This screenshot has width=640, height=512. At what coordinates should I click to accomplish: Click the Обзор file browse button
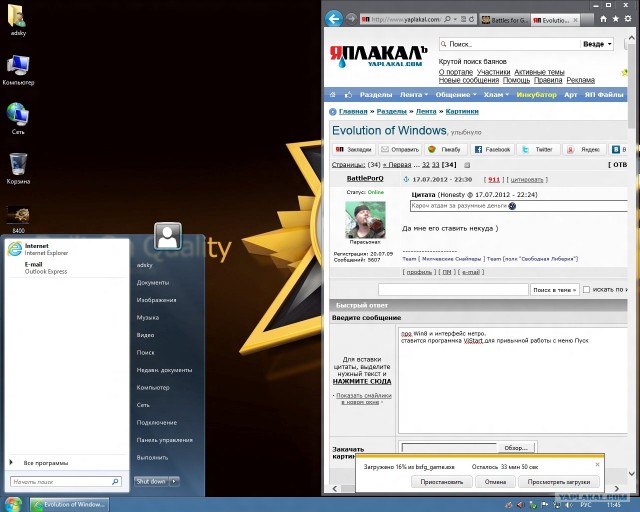coord(516,447)
